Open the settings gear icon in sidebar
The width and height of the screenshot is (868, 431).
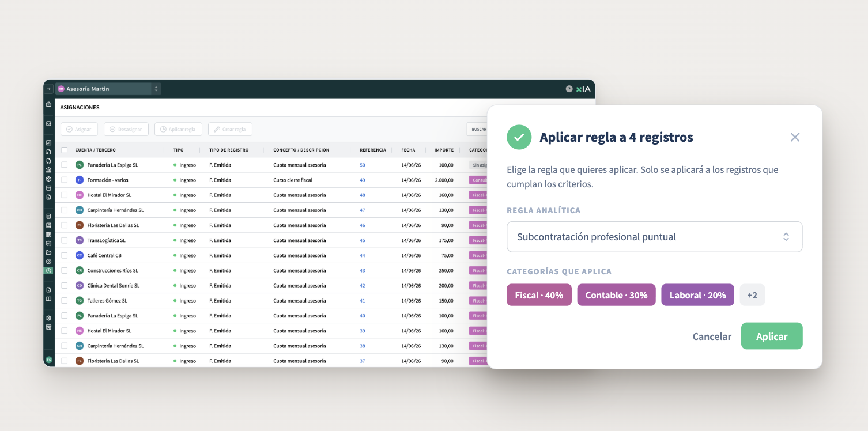(49, 318)
